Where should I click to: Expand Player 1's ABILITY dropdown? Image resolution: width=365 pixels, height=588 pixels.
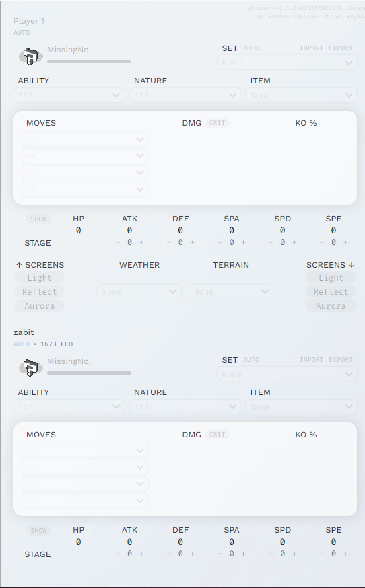pos(69,96)
